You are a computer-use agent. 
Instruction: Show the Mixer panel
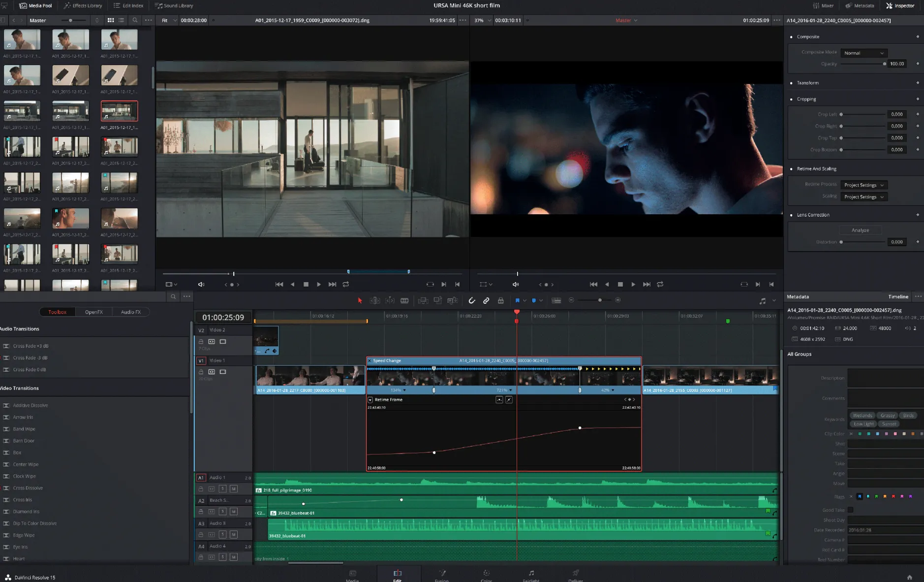(x=823, y=5)
